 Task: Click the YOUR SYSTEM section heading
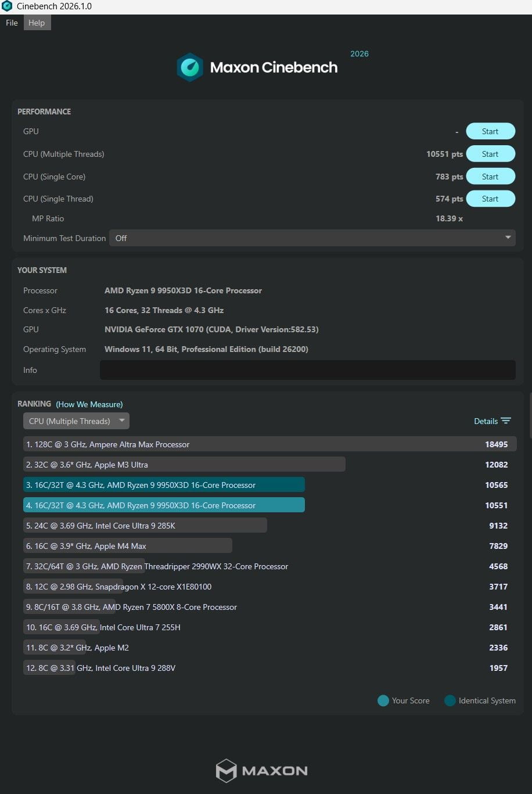click(42, 270)
